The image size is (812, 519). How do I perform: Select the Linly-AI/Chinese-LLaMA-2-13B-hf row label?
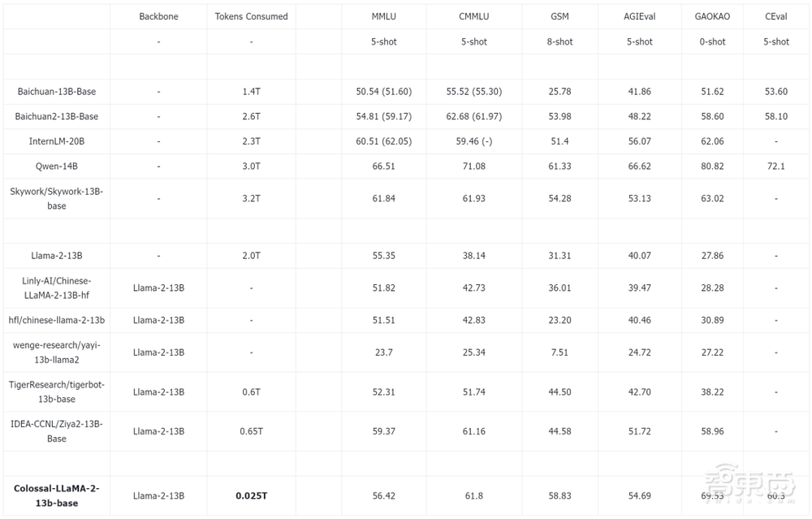point(57,288)
